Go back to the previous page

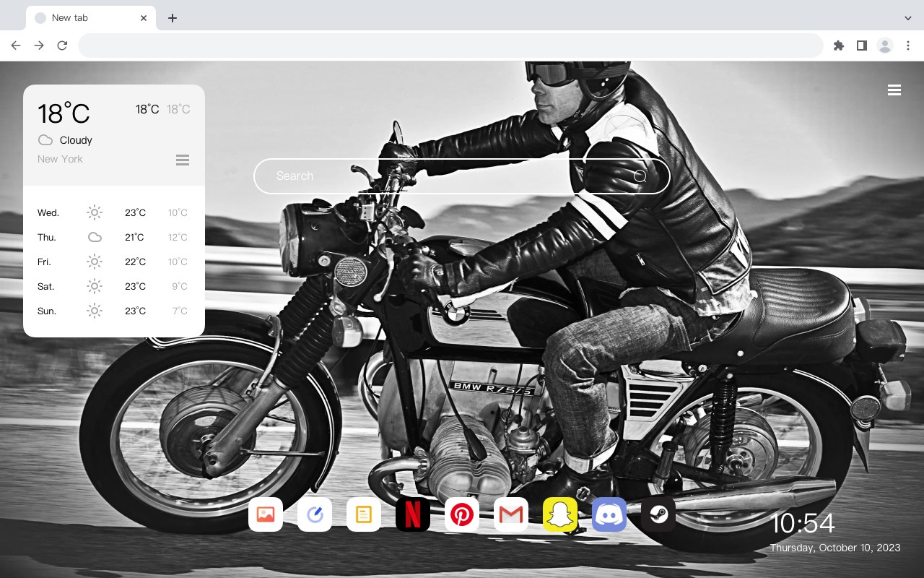16,46
